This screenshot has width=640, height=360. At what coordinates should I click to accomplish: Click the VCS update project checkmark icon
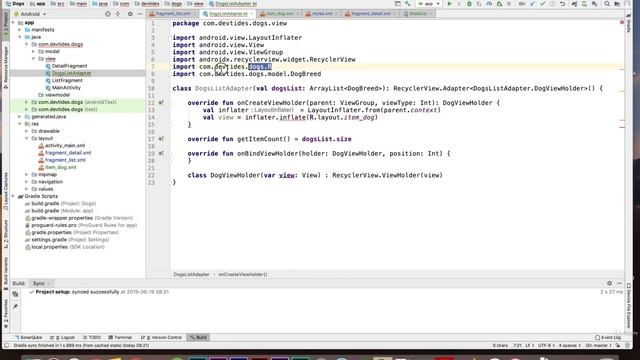[532, 4]
